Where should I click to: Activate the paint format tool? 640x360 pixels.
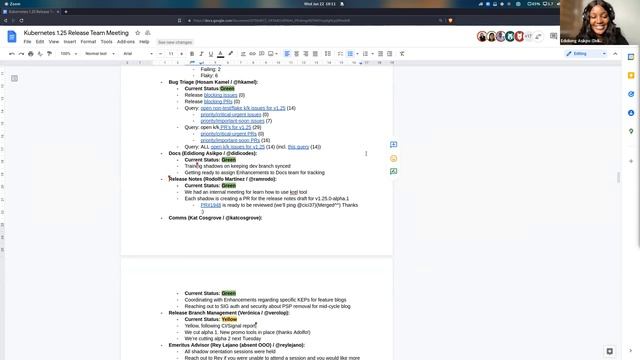(49, 54)
